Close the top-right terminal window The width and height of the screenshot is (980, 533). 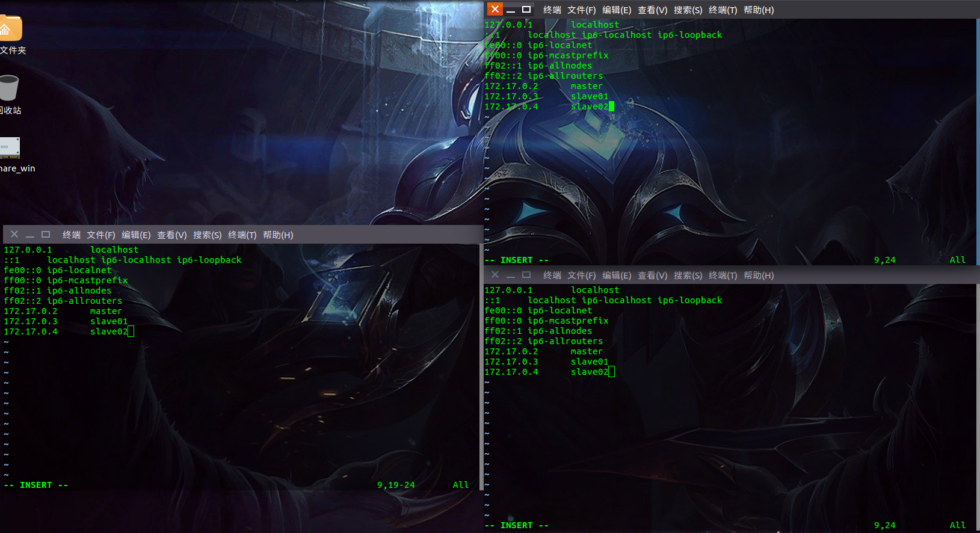pos(495,9)
